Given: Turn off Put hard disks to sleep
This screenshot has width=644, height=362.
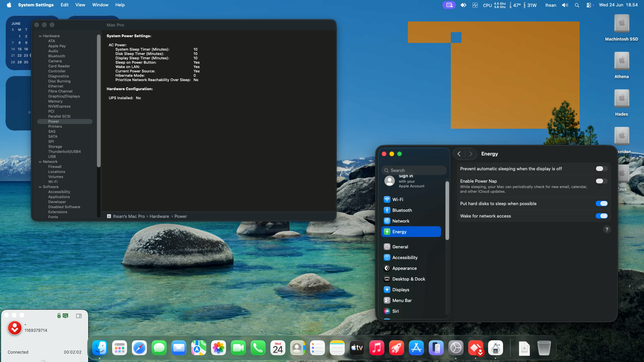Looking at the screenshot, I should (601, 203).
